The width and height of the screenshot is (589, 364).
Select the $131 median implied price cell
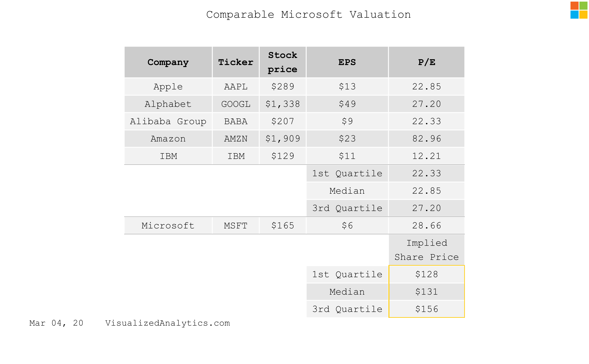[427, 292]
